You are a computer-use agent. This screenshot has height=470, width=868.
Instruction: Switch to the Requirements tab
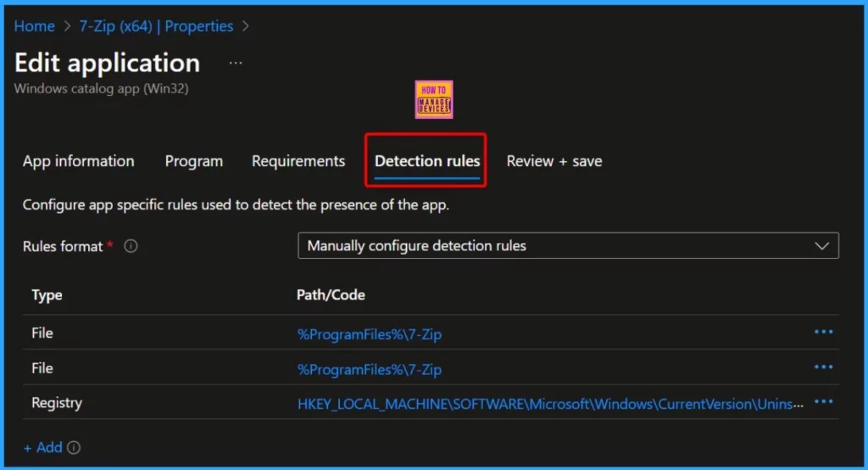coord(298,161)
